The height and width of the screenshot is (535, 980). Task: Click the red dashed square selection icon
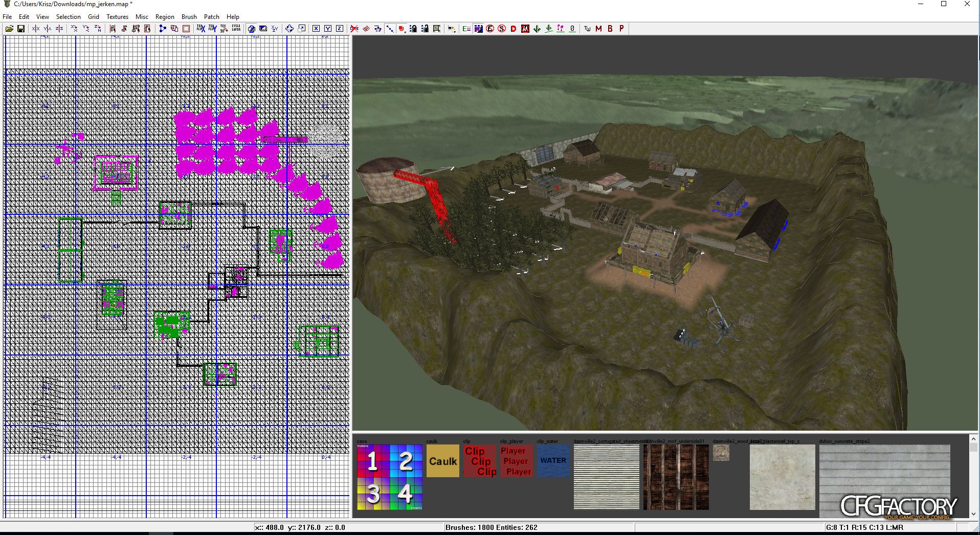click(186, 29)
